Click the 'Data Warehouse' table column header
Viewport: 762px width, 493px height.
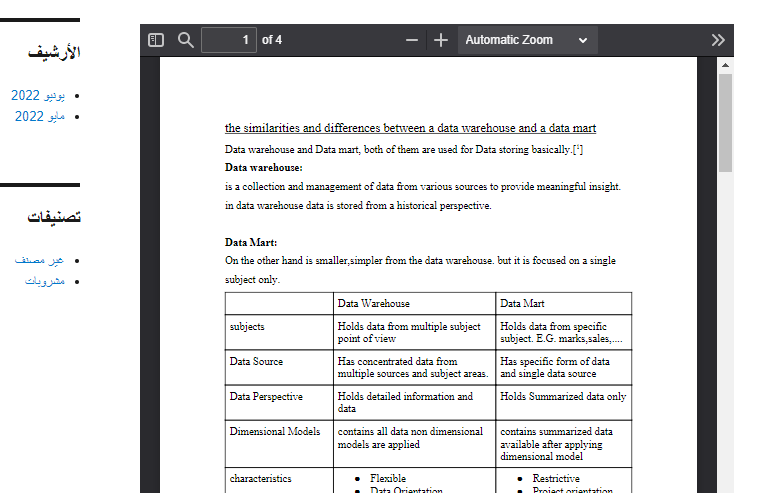coord(373,303)
